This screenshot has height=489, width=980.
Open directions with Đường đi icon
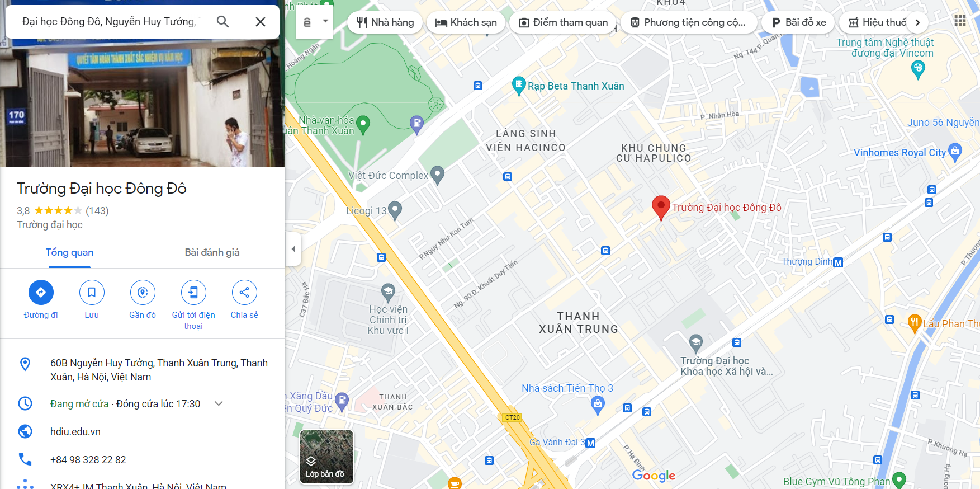click(x=41, y=292)
